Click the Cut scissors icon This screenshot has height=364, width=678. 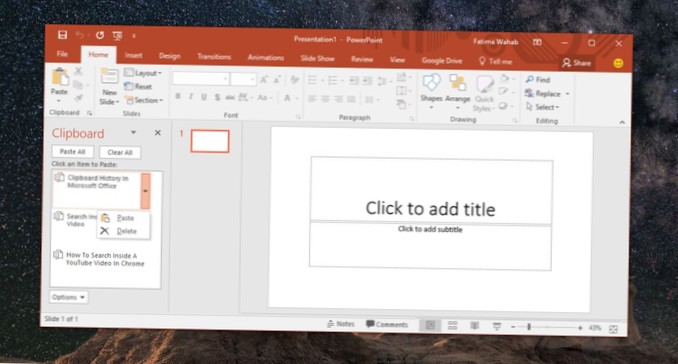[x=78, y=71]
